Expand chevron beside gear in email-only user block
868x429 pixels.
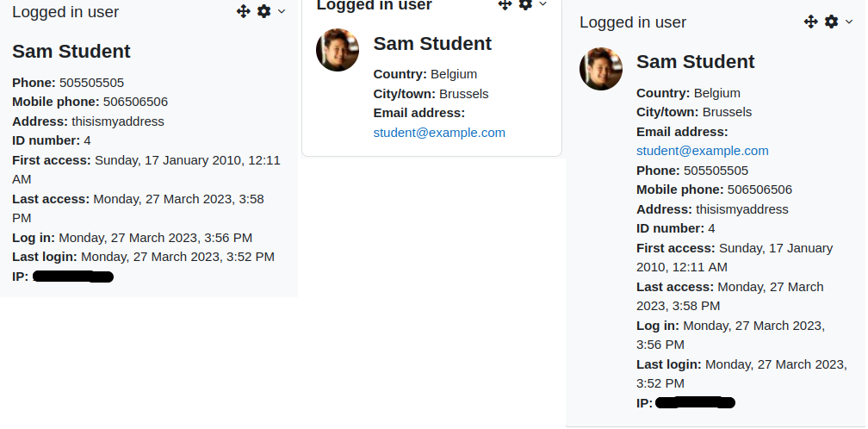(543, 4)
